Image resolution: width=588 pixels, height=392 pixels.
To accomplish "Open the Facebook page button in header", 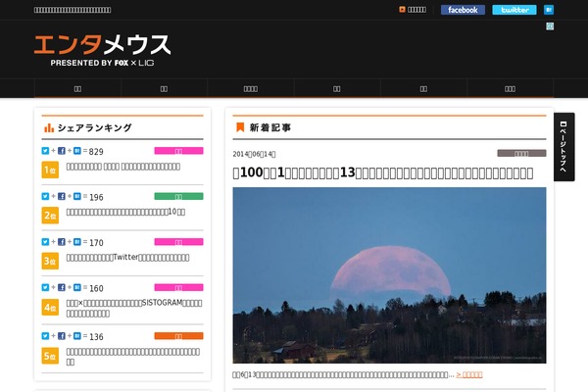I will (x=463, y=10).
